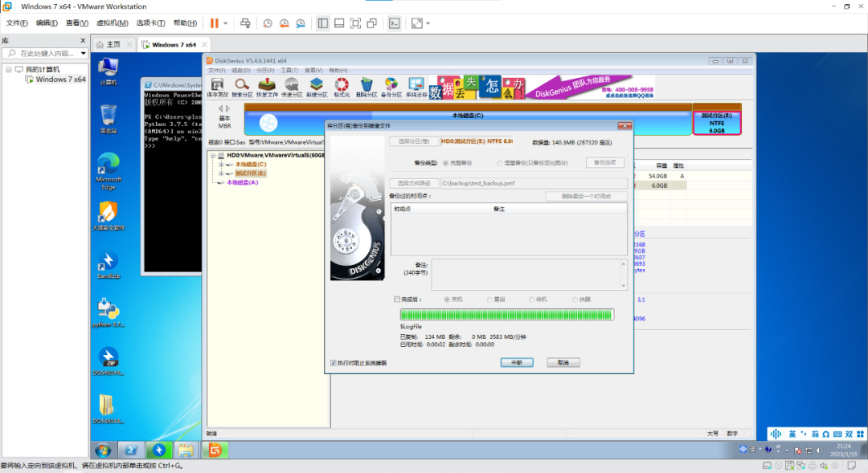
Task: Click the 备份选项 backup options button
Action: [x=604, y=163]
